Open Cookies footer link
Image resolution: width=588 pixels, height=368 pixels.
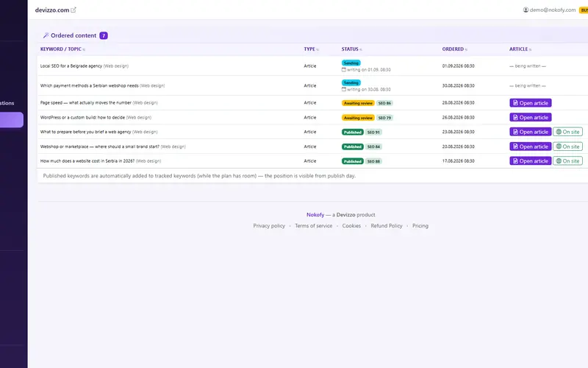(x=351, y=226)
